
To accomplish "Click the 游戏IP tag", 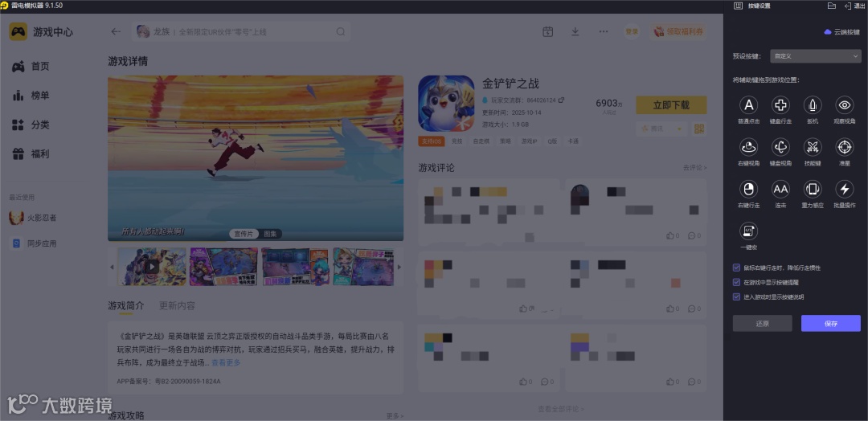I will [x=529, y=141].
